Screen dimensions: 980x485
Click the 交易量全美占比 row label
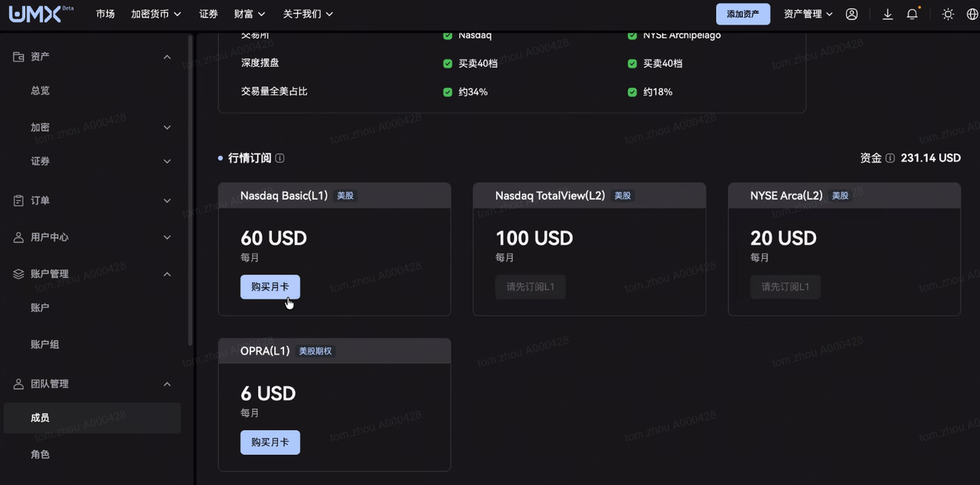274,91
